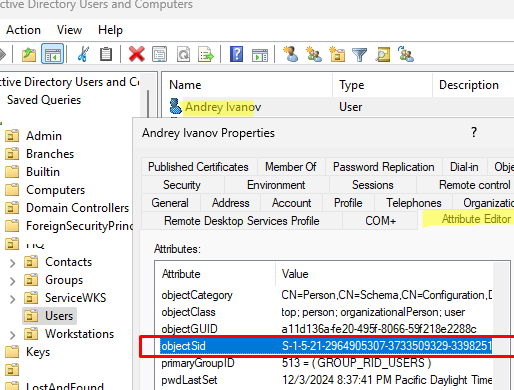Click the Copy clipboard toolbar icon
The image size is (514, 390).
(x=106, y=54)
